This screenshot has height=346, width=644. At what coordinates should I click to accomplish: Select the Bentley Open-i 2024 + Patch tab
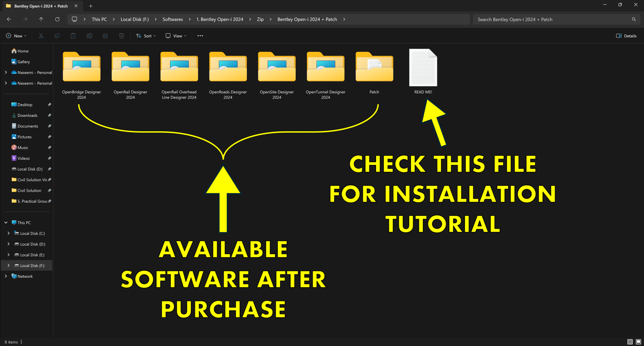41,6
